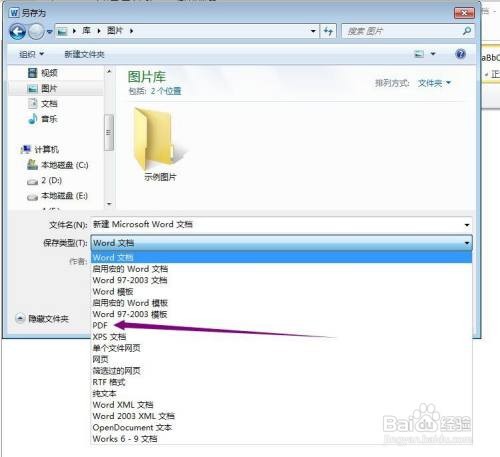
Task: Click the navigation pane scroll up arrow
Action: pos(109,71)
